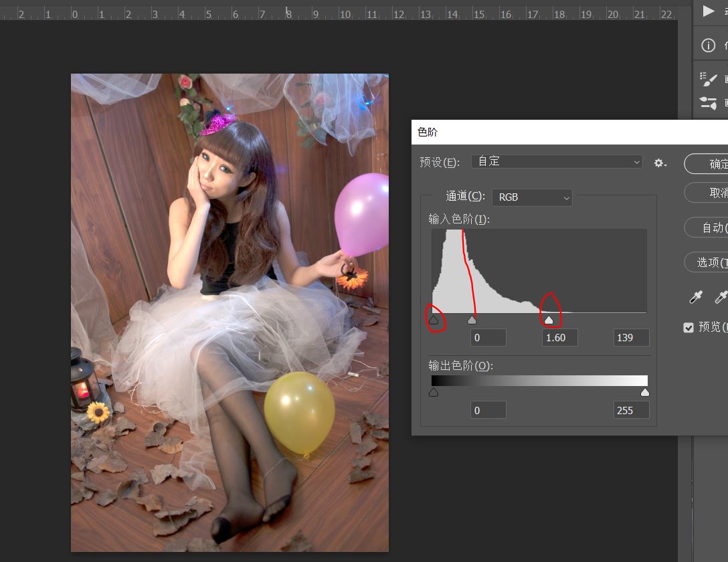Click the output white level slider handle
The width and height of the screenshot is (728, 562).
(645, 393)
